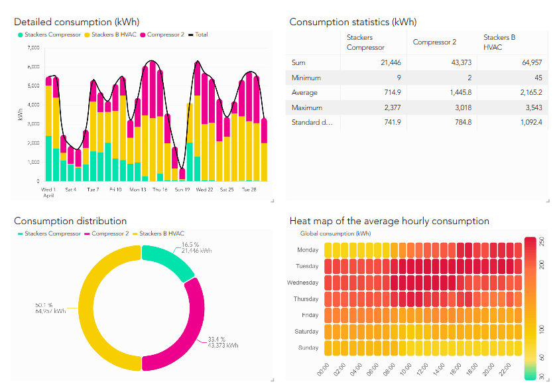Viewport: 557px width, 392px height.
Task: Click the 33.4 % donut data label
Action: point(223,342)
